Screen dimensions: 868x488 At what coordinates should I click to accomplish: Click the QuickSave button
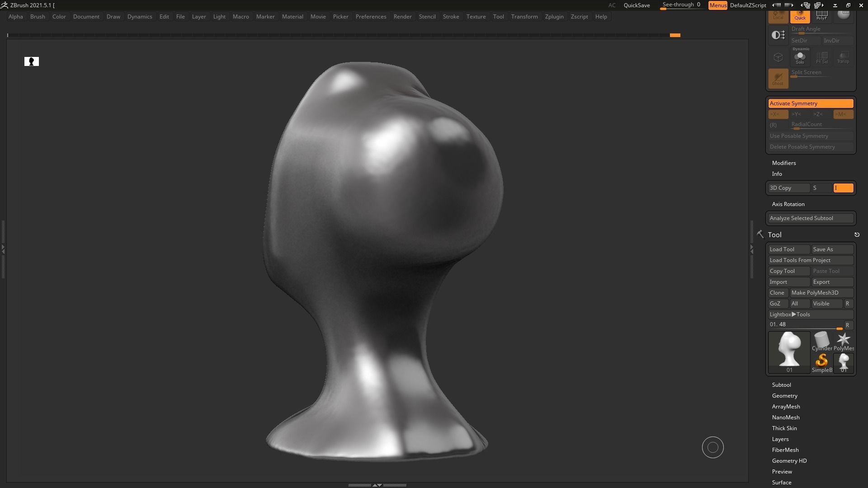pos(637,5)
